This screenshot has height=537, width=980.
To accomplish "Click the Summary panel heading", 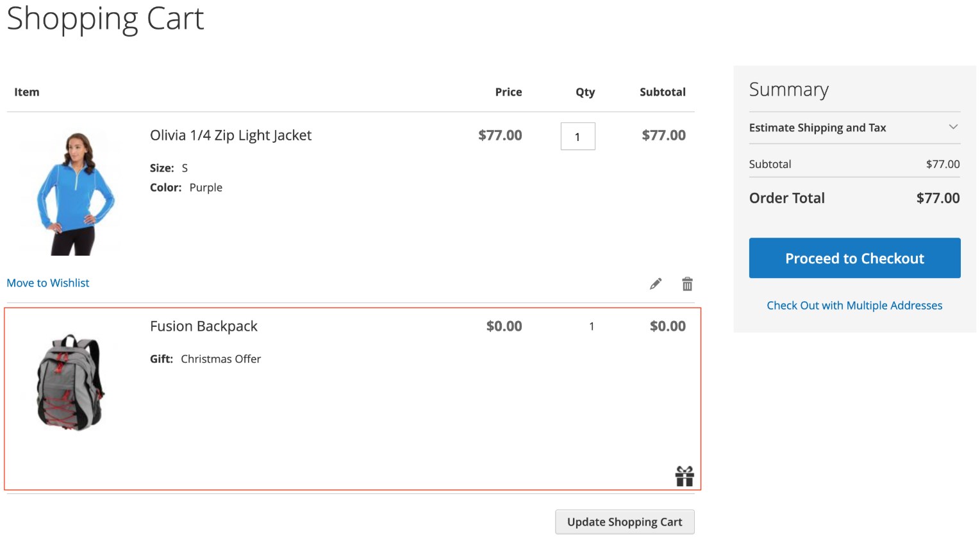I will (788, 90).
